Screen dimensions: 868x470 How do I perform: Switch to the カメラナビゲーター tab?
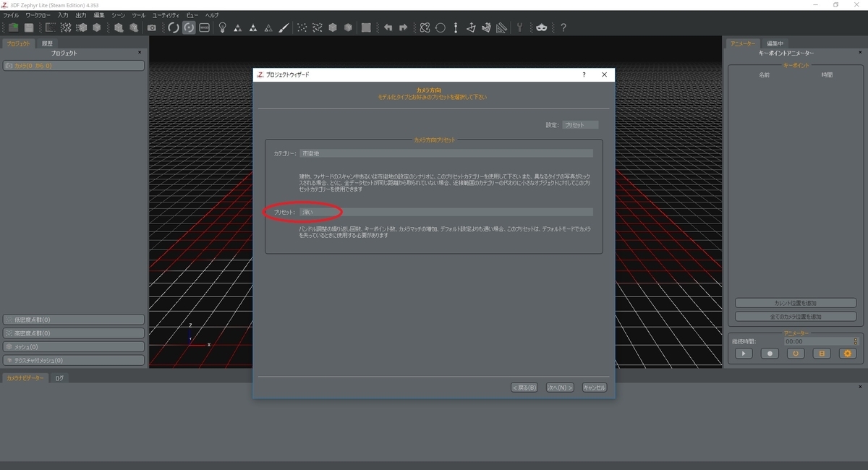click(25, 377)
